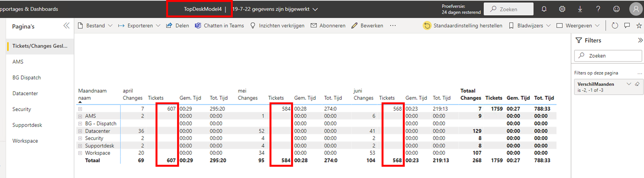The width and height of the screenshot is (644, 178).
Task: Click the TopDeskModel4 report title
Action: coord(203,9)
